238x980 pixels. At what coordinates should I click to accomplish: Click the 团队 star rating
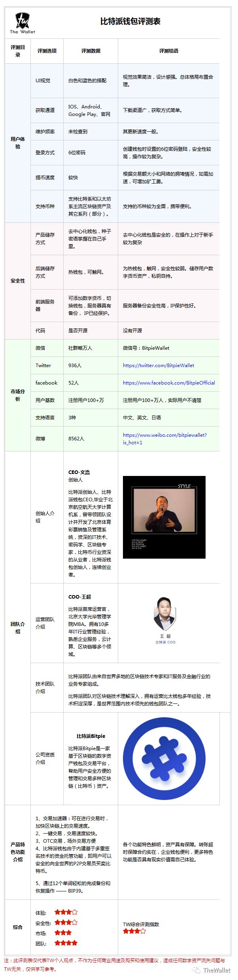click(x=66, y=943)
